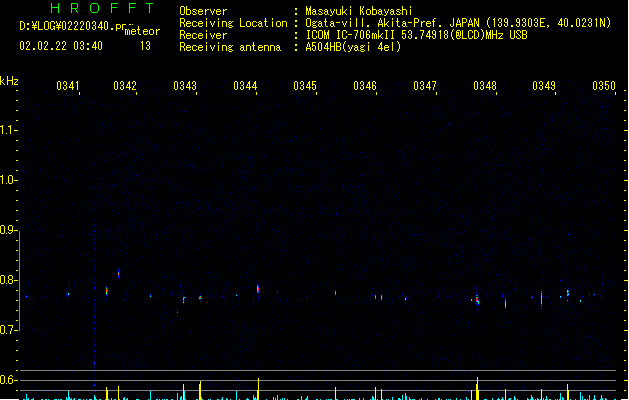Click the 0.8 kHz axis label
The image size is (629, 400).
[x=8, y=280]
